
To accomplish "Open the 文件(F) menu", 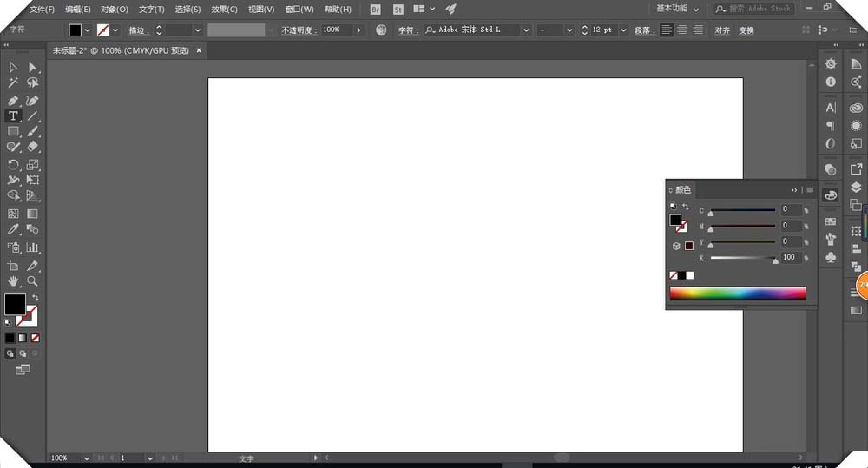I will coord(42,10).
